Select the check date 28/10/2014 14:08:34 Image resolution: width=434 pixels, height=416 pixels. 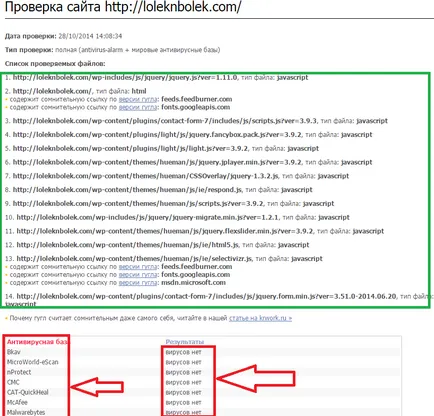(90, 36)
